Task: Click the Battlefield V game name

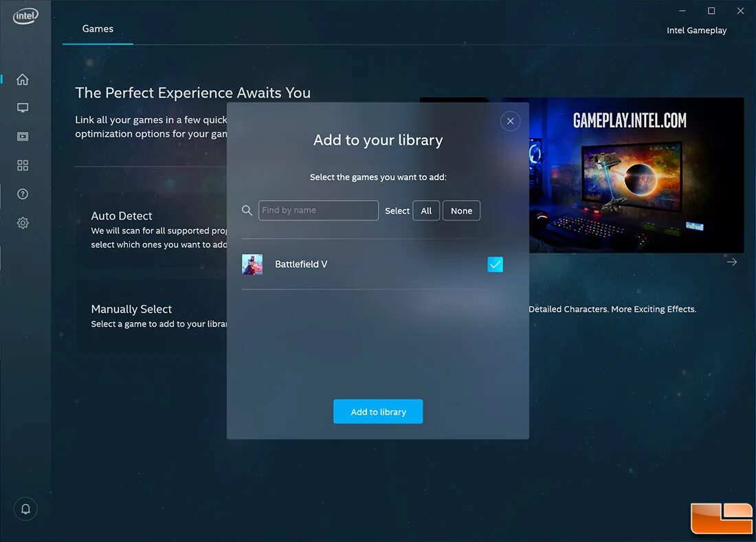Action: [301, 264]
